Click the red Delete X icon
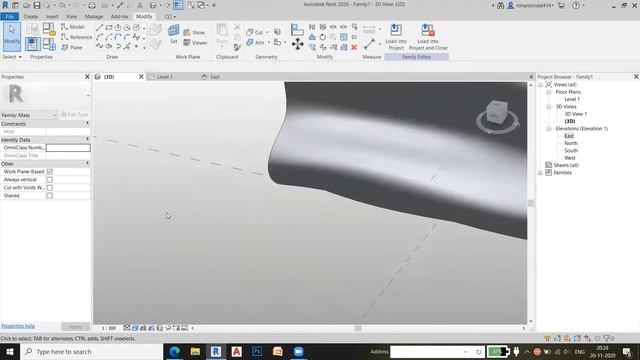Screen dimensions: 640x360 tap(354, 47)
